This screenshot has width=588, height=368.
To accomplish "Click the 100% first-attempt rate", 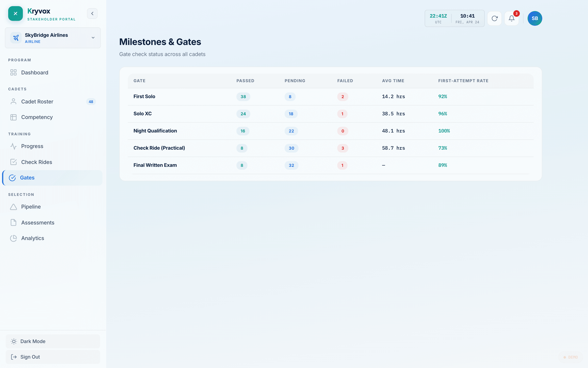I will (x=444, y=131).
